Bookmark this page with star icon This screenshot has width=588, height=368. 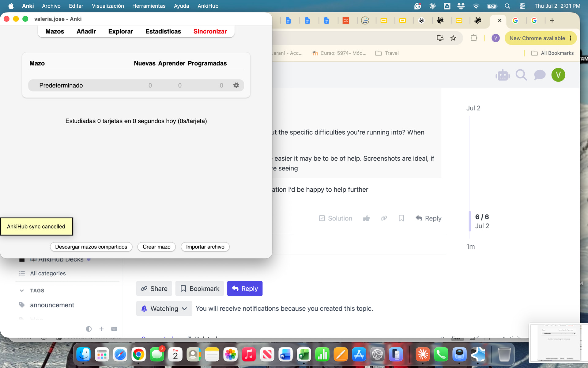point(453,38)
